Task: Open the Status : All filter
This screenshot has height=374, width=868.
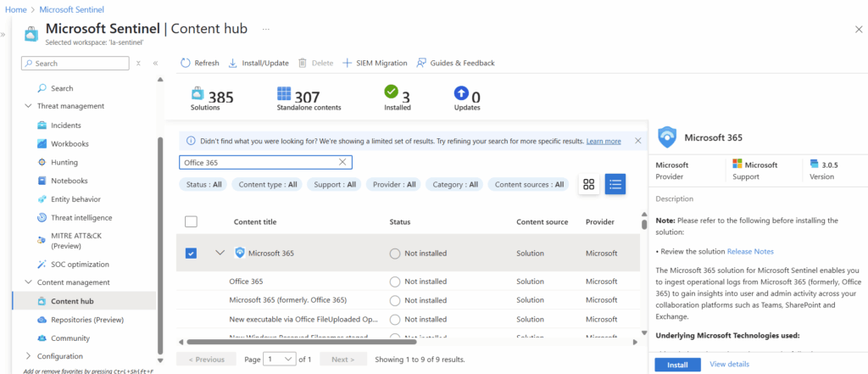Action: [x=203, y=185]
